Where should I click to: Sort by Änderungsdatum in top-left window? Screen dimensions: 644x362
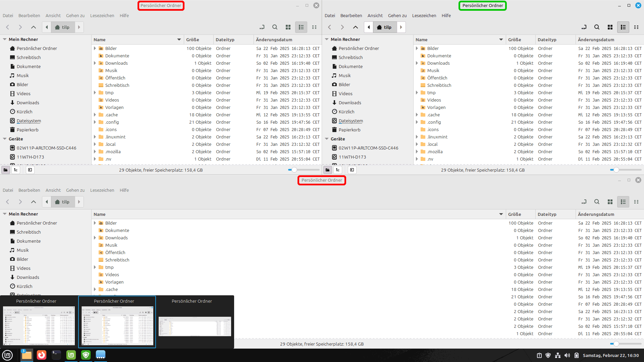pos(274,40)
